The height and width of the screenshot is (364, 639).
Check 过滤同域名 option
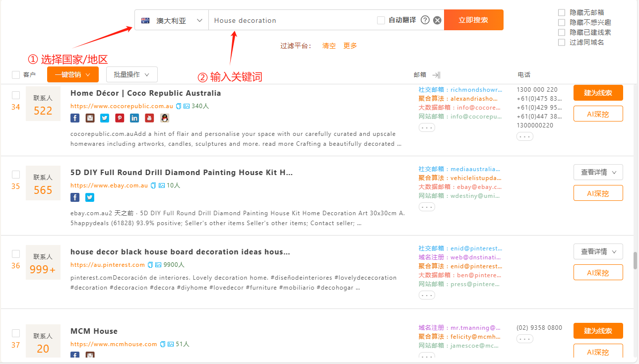coord(562,42)
